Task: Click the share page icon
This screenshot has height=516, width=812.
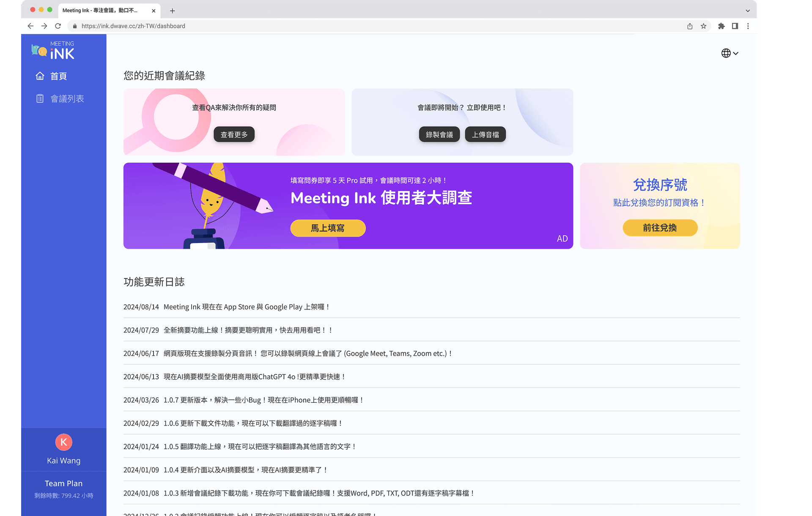Action: tap(690, 26)
